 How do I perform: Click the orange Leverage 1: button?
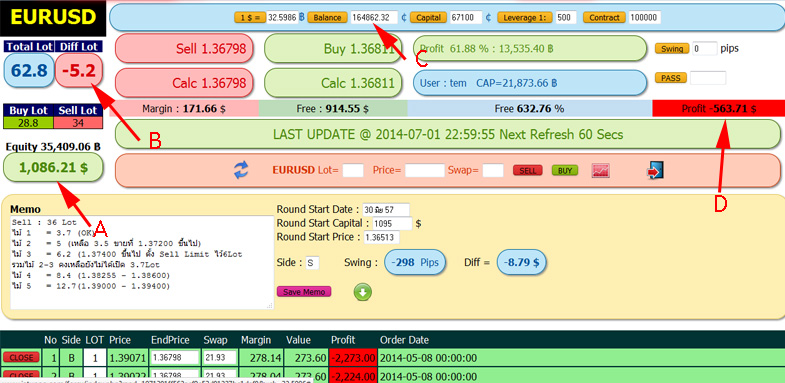[525, 18]
